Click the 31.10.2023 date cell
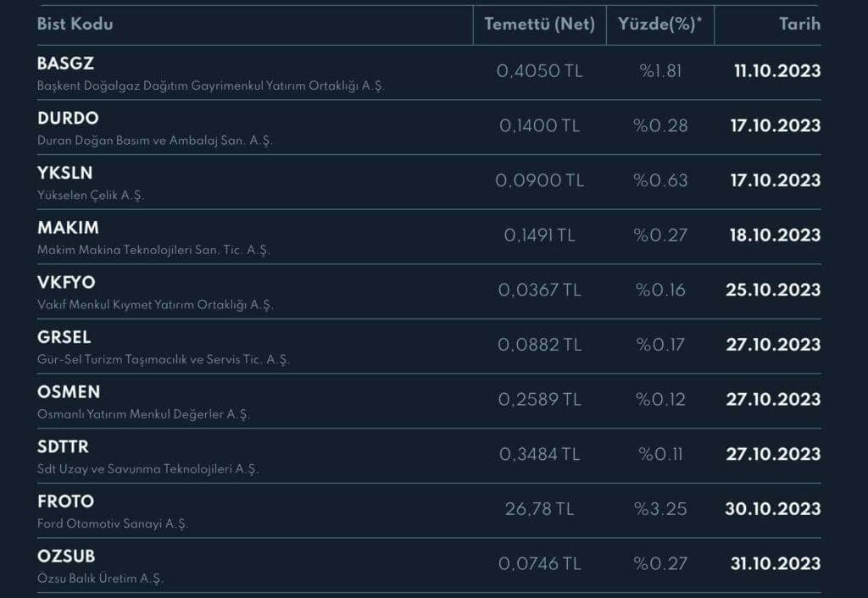This screenshot has height=598, width=868. tap(775, 564)
